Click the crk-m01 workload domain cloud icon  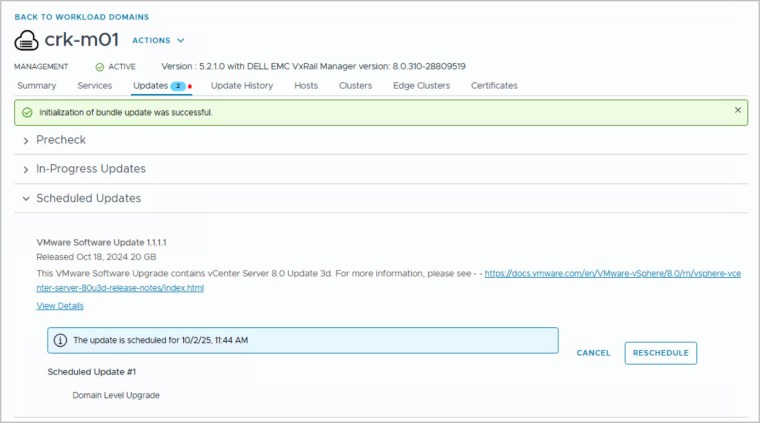tap(27, 41)
